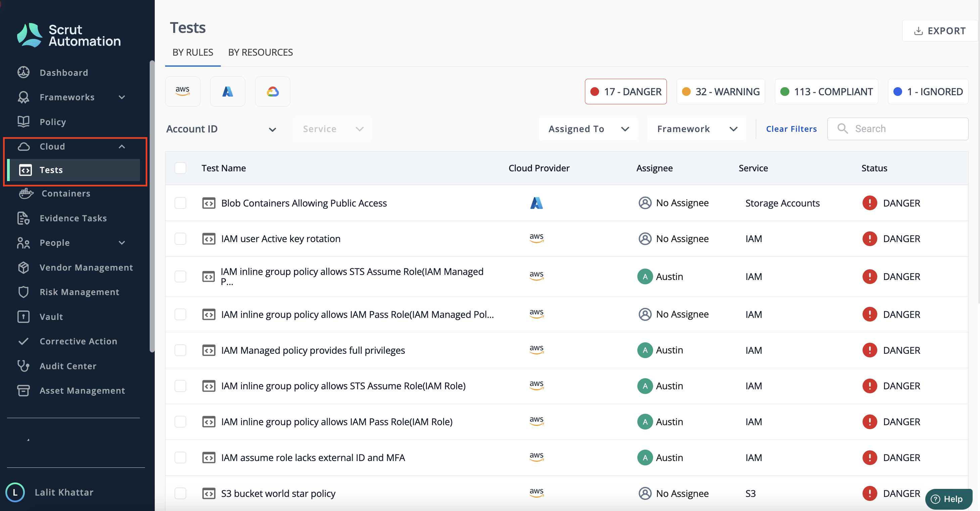Open Asset Management archive icon
The width and height of the screenshot is (980, 511).
23,391
